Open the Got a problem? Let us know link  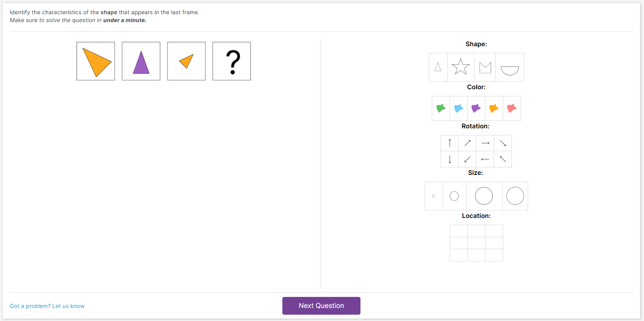click(47, 306)
